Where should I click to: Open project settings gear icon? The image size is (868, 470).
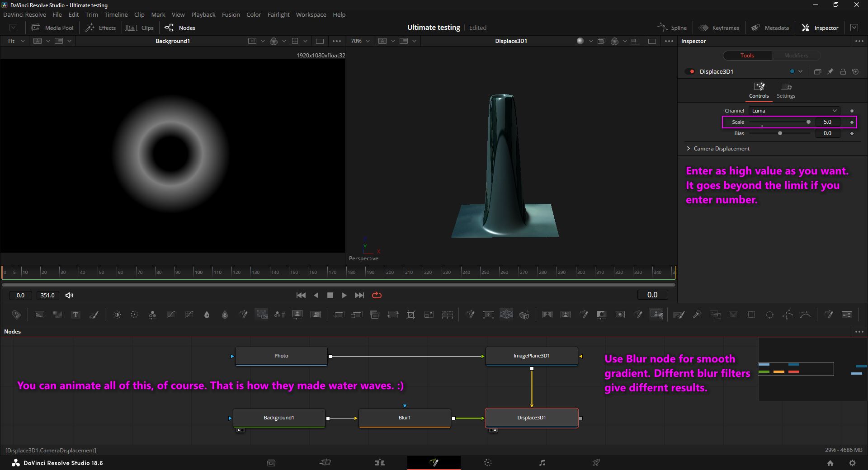pyautogui.click(x=852, y=463)
